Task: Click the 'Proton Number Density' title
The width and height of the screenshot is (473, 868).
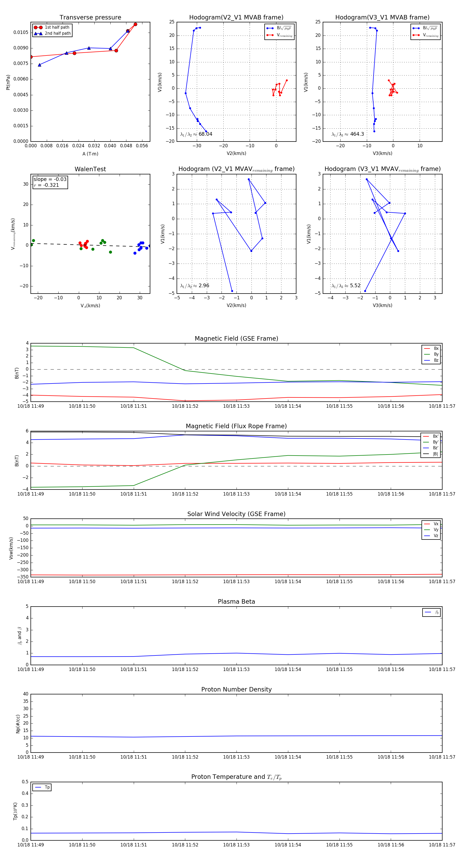Action: [236, 689]
